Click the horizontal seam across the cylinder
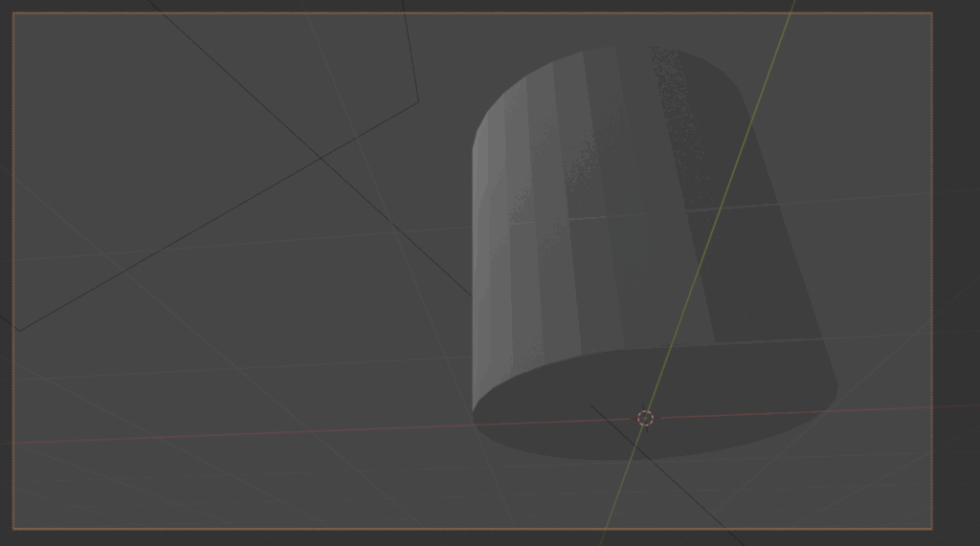 (612, 216)
